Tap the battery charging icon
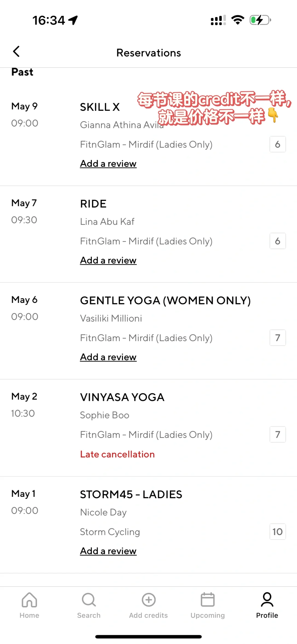 (x=260, y=20)
